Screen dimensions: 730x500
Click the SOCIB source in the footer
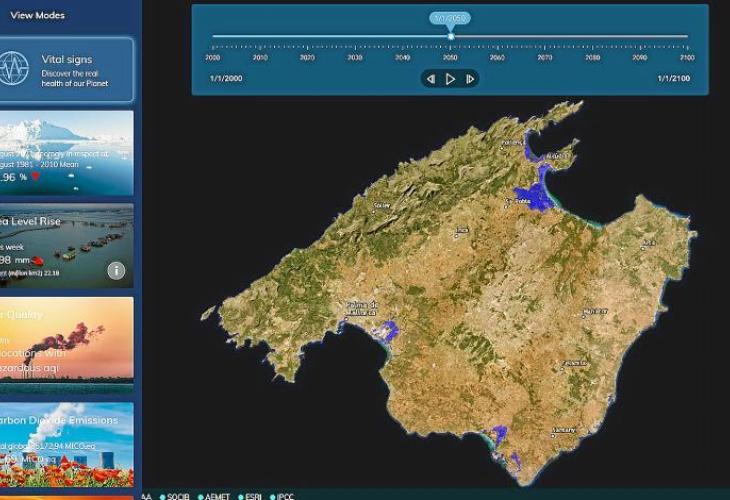(x=177, y=496)
